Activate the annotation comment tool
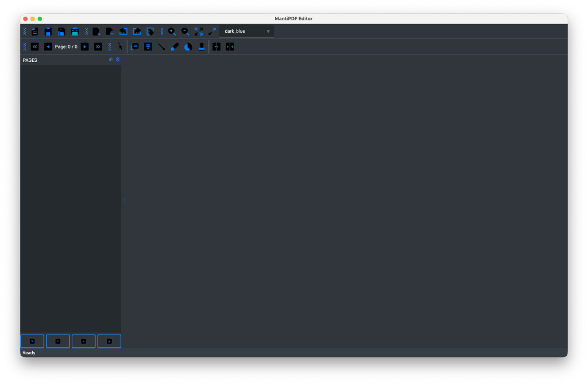588x384 pixels. [135, 46]
